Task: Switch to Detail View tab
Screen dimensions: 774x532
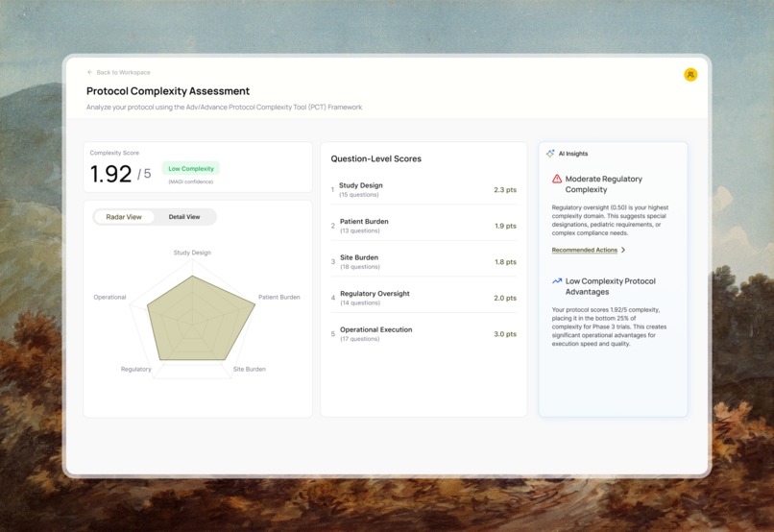Action: 184,217
